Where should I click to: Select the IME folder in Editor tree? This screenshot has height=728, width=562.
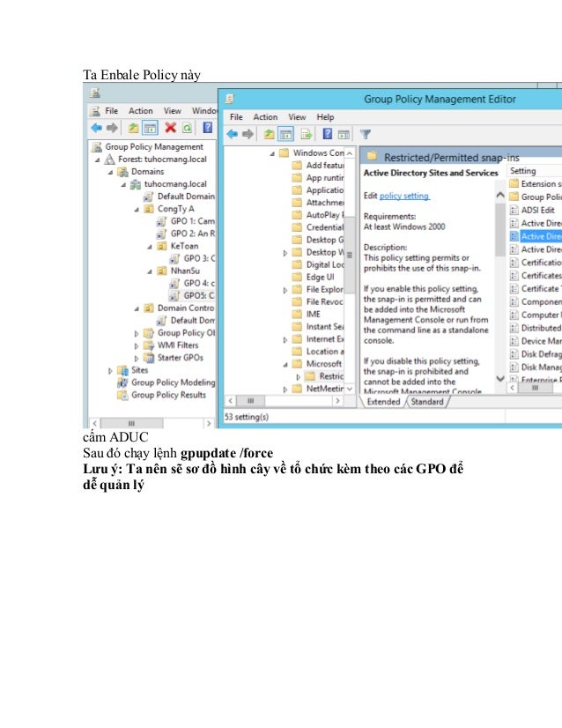[x=307, y=315]
